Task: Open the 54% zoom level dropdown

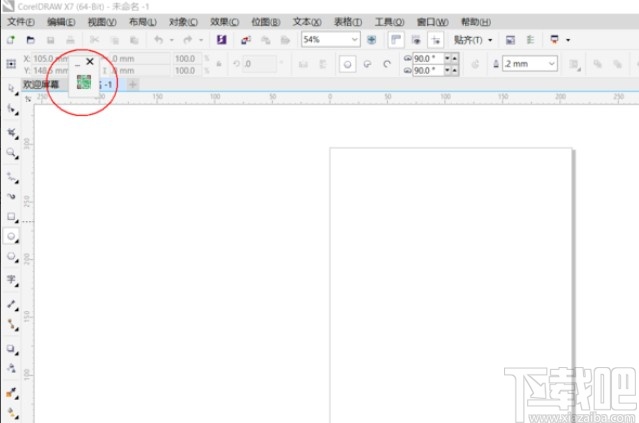Action: [355, 40]
